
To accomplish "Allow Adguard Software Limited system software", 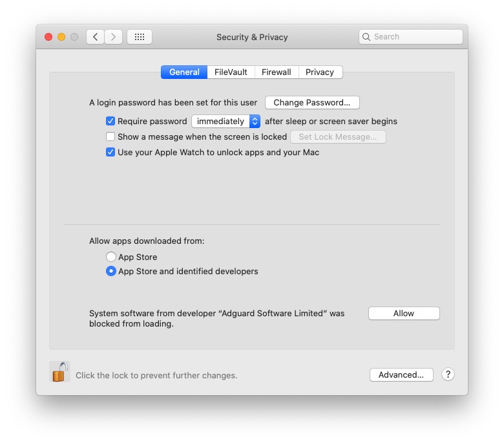I will click(404, 313).
